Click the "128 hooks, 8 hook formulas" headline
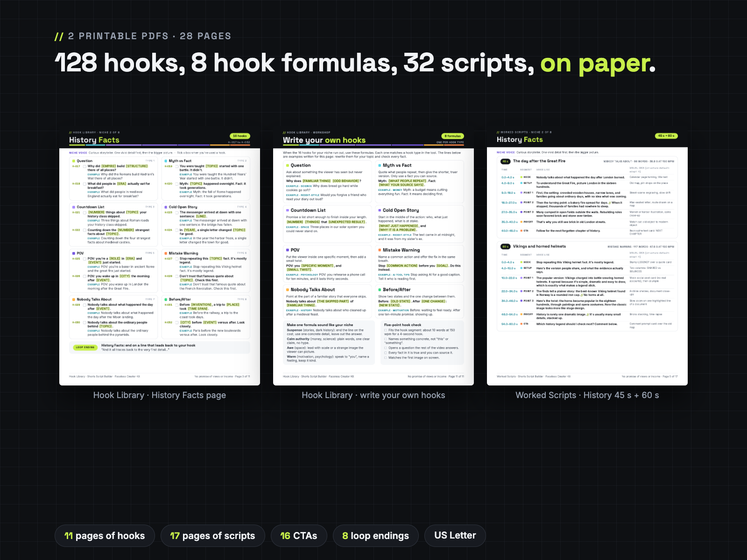 pyautogui.click(x=226, y=63)
